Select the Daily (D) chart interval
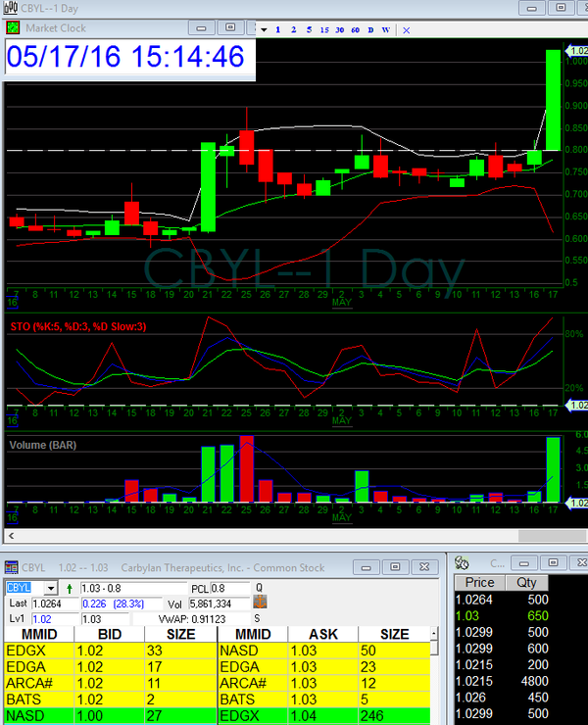Viewport: 588px width, 725px height. tap(370, 29)
